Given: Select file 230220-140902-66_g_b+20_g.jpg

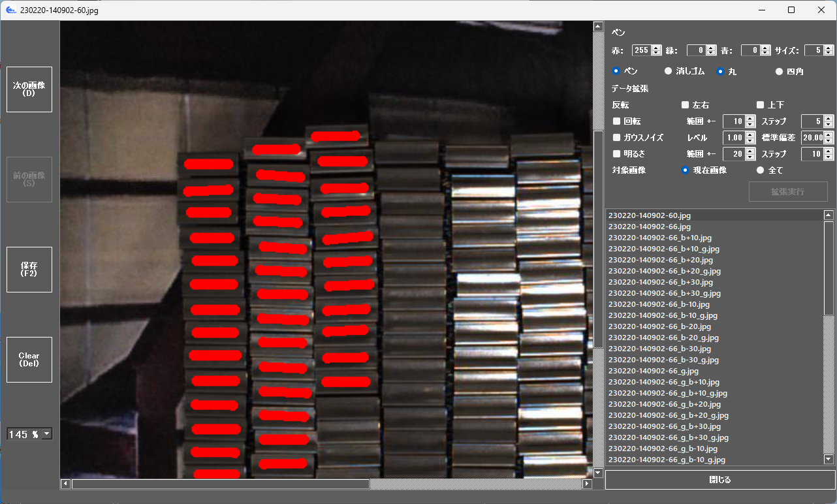Looking at the screenshot, I should [715, 415].
